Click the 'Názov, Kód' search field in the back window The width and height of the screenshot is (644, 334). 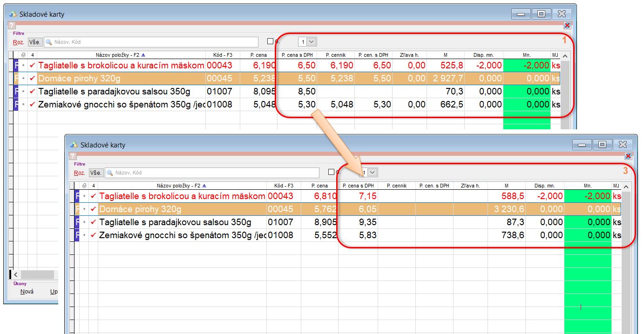click(x=154, y=42)
